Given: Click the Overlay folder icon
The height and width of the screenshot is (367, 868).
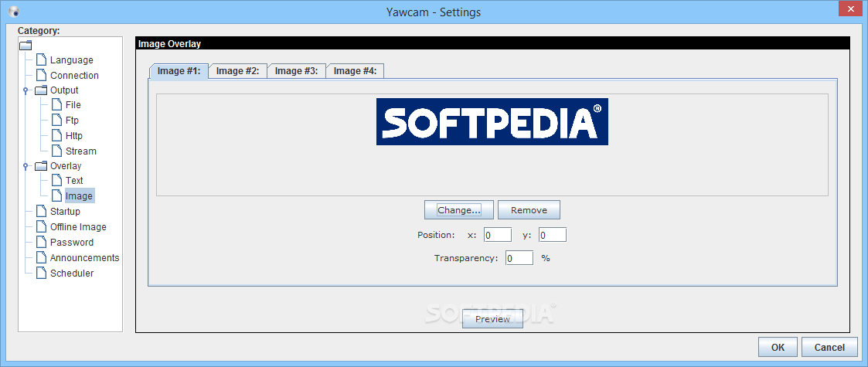Looking at the screenshot, I should (x=41, y=166).
